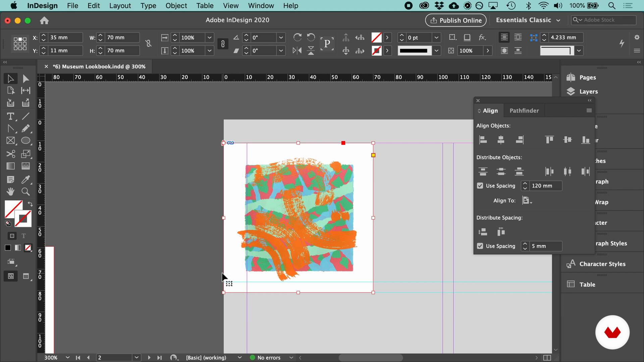
Task: Toggle constrain width and height link
Action: [x=149, y=44]
